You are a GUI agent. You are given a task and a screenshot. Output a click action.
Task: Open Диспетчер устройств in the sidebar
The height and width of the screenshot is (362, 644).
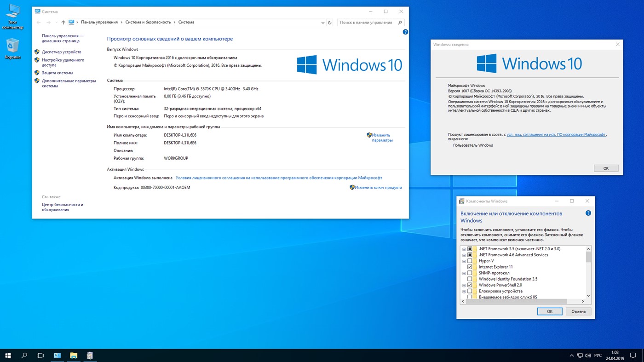point(61,52)
